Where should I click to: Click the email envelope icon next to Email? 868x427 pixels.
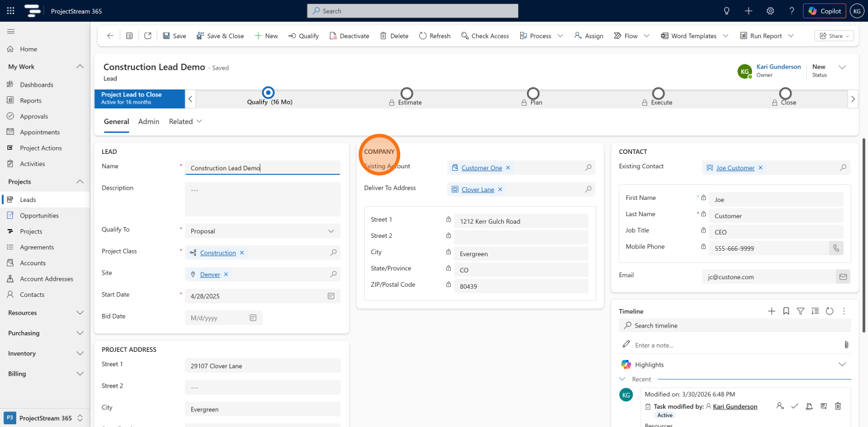tap(843, 277)
